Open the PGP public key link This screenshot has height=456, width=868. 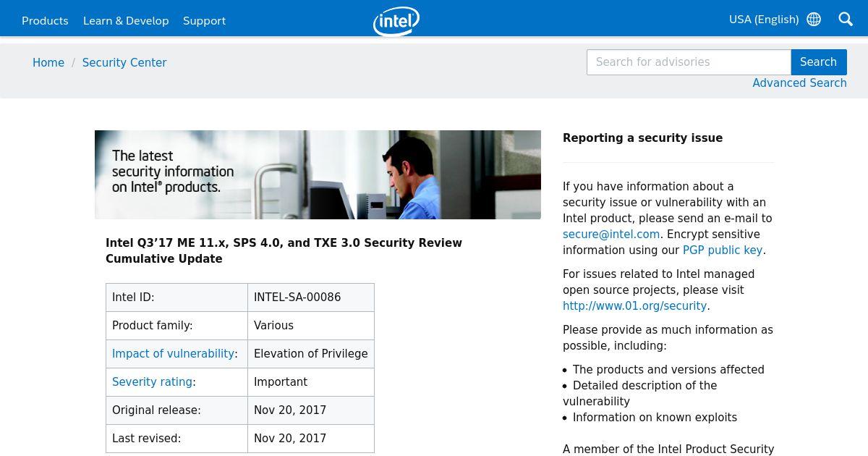(723, 250)
